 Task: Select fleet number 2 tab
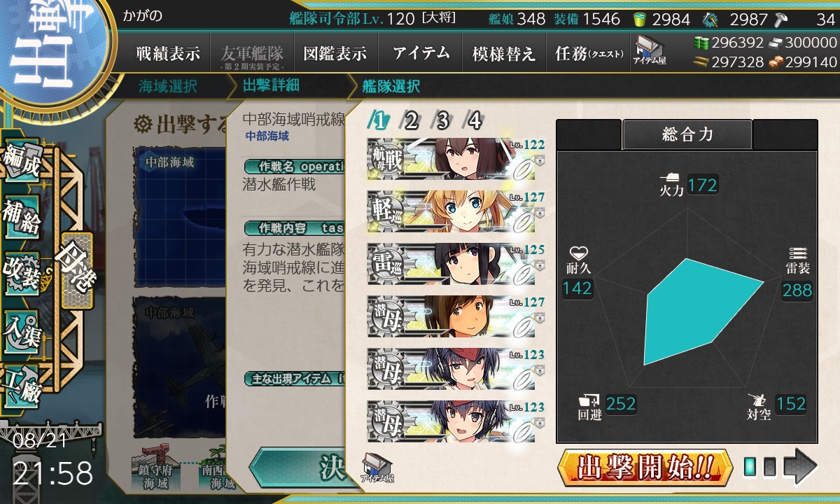coord(411,121)
